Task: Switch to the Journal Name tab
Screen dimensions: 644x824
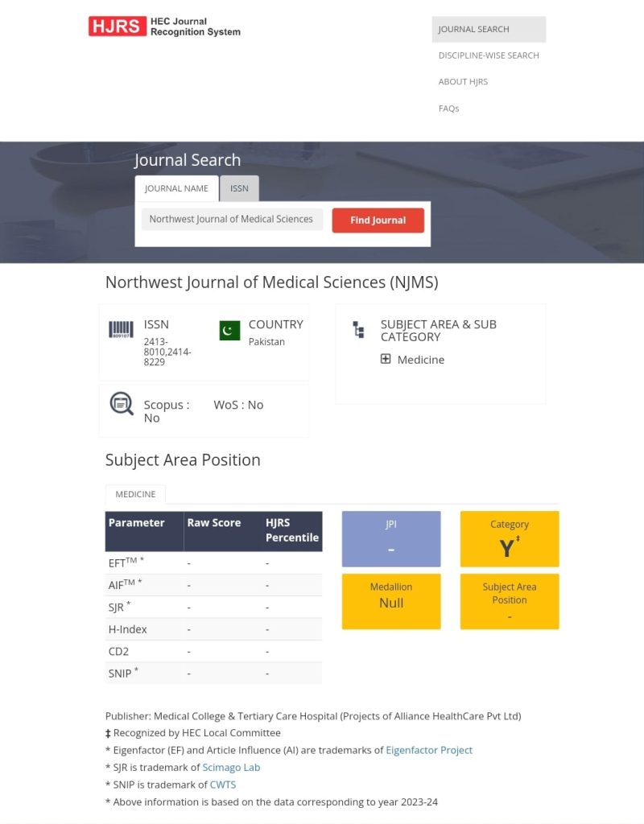Action: pyautogui.click(x=176, y=188)
